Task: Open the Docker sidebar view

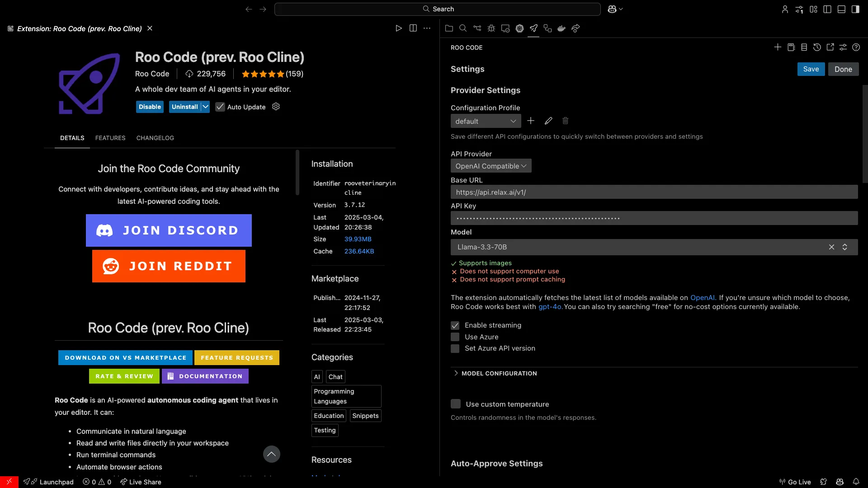Action: click(x=561, y=28)
